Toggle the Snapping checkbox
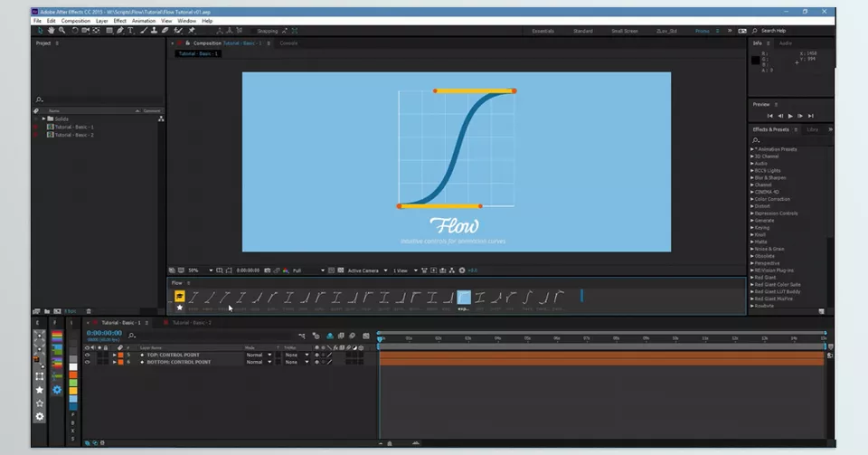This screenshot has height=455, width=868. pos(253,31)
